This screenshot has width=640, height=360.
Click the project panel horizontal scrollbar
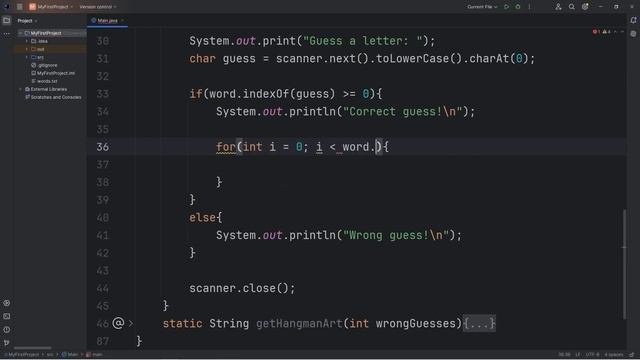click(x=33, y=348)
